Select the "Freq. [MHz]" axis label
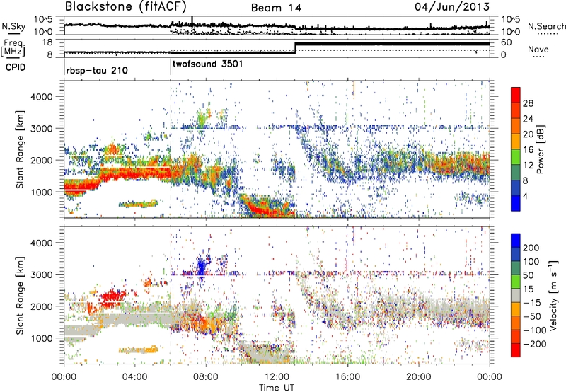Image resolution: width=566 pixels, height=392 pixels. tap(13, 48)
